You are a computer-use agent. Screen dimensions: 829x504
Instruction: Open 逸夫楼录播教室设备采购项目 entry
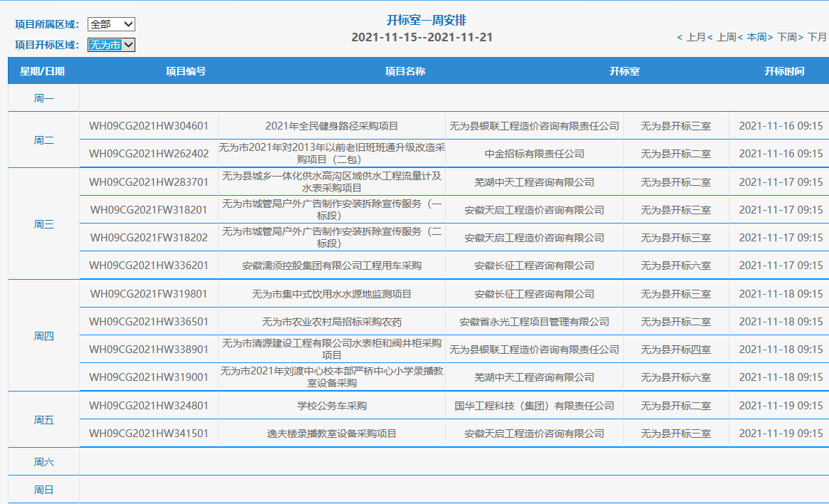[332, 434]
